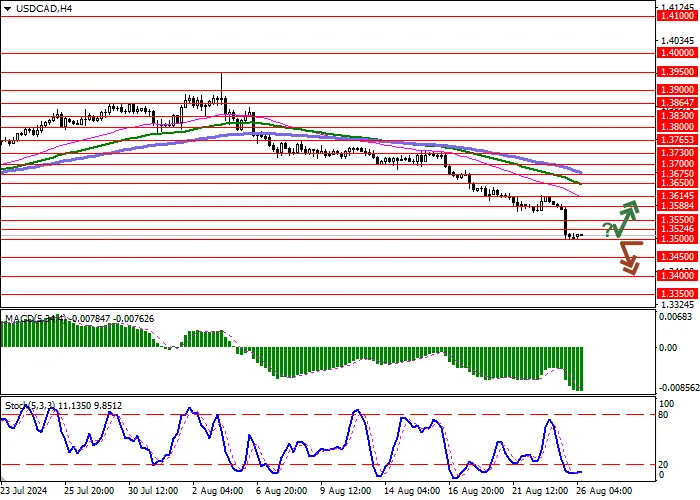Click the 23 Jul 2024 date label
The width and height of the screenshot is (700, 500).
[x=24, y=491]
